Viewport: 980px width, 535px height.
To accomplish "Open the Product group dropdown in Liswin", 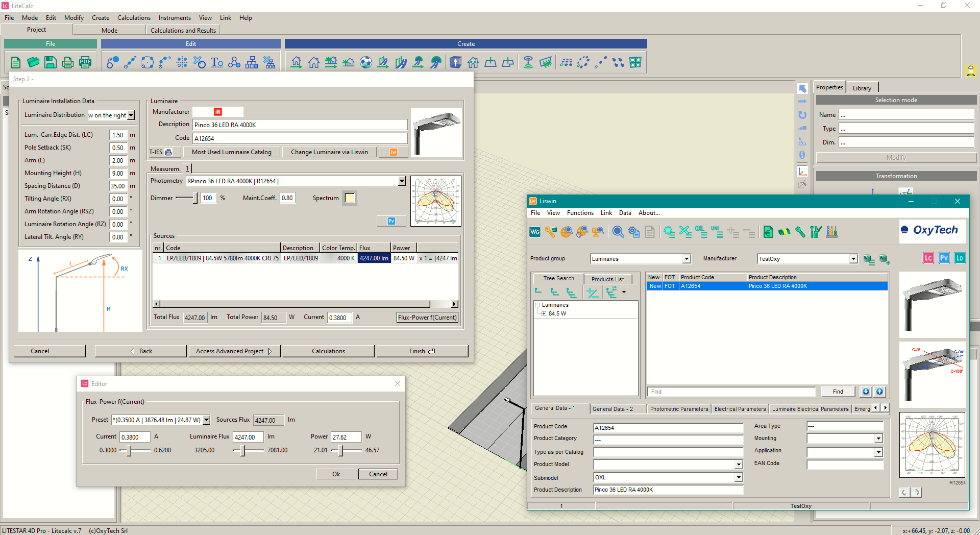I will 687,259.
